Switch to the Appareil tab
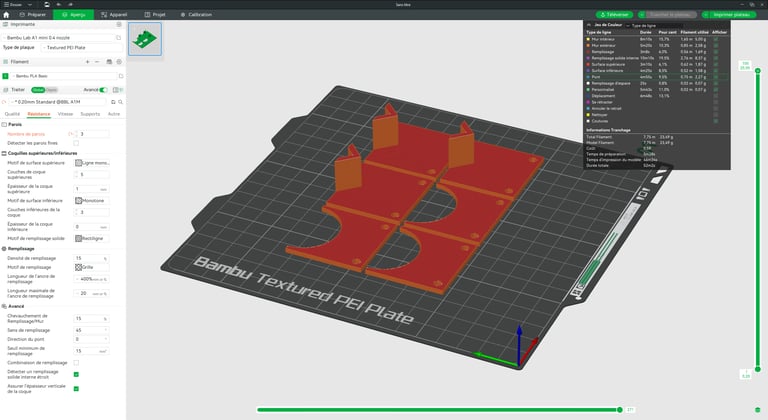Image resolution: width=768 pixels, height=420 pixels. (x=114, y=15)
